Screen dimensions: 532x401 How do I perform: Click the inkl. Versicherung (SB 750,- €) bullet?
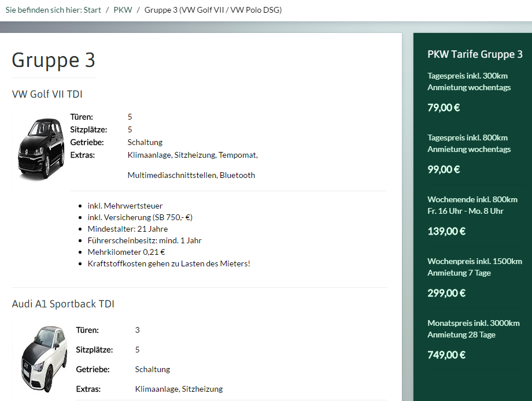(x=140, y=217)
